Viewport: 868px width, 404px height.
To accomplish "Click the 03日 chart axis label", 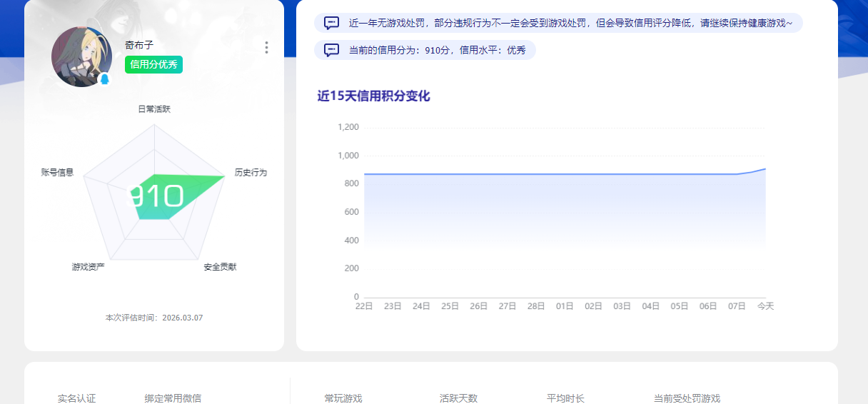I will point(622,306).
